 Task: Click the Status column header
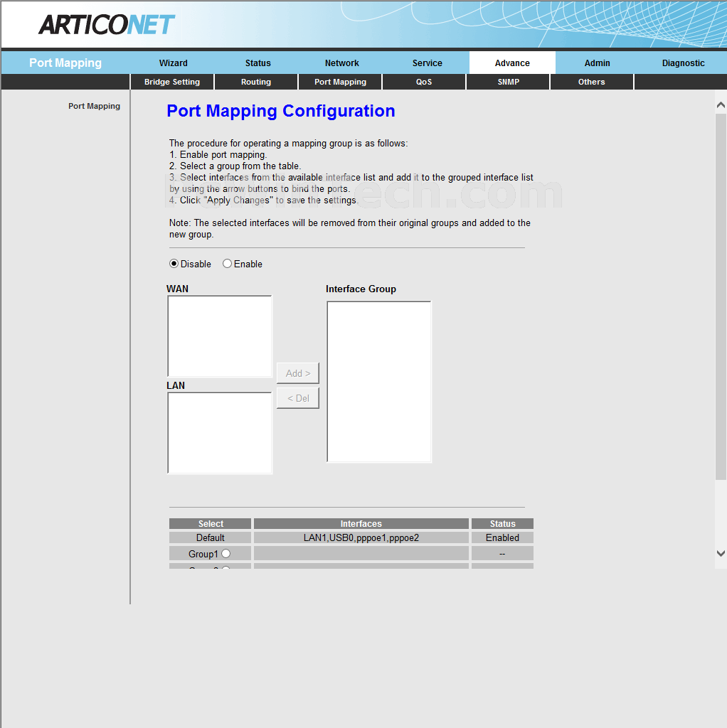coord(502,524)
